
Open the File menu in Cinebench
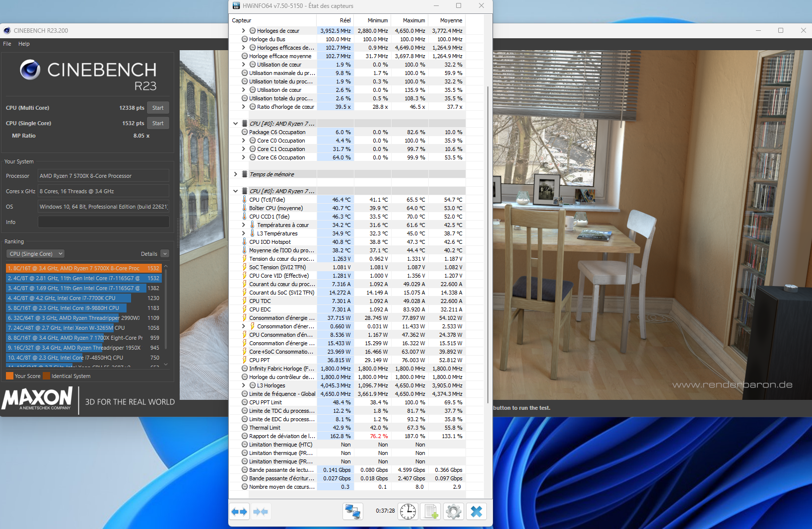[x=7, y=44]
